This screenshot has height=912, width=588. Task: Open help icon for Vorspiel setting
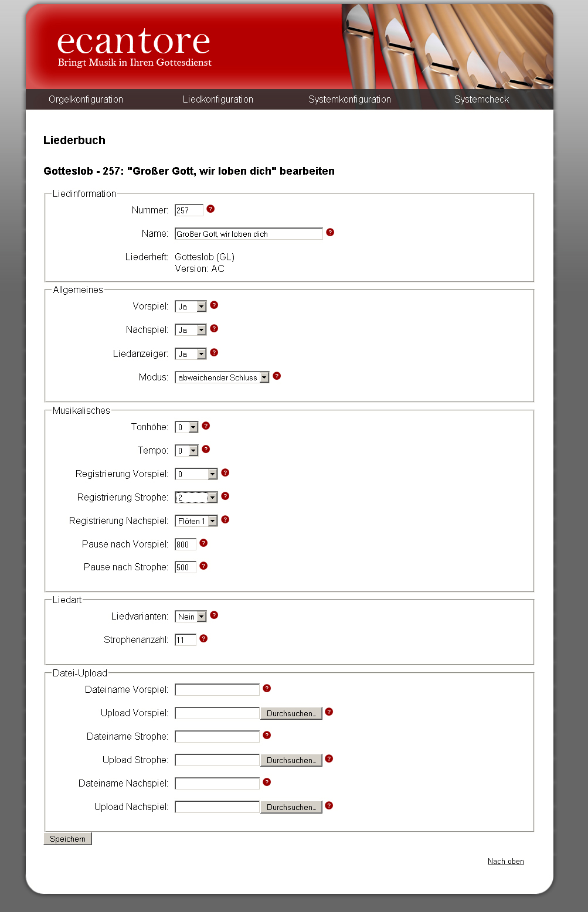coord(214,305)
